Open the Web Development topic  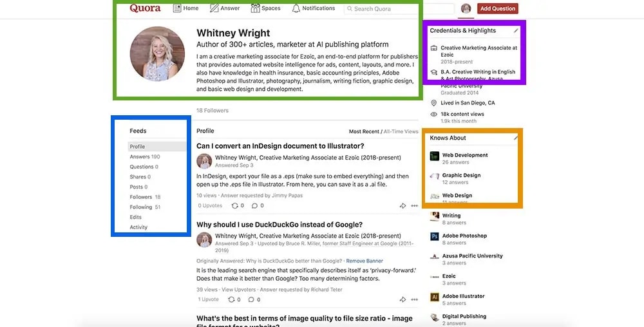pos(465,156)
